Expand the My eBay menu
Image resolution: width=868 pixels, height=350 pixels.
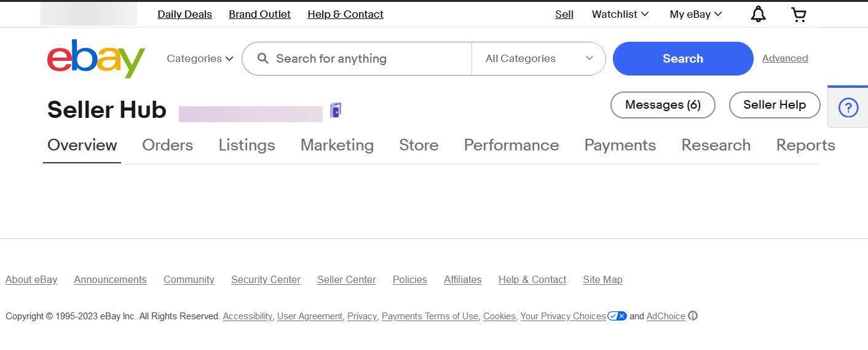click(696, 14)
